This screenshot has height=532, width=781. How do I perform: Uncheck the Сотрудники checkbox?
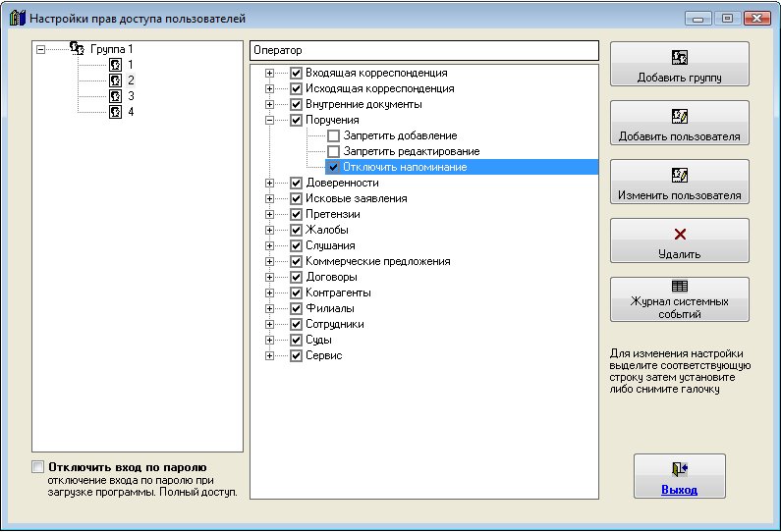click(x=297, y=325)
